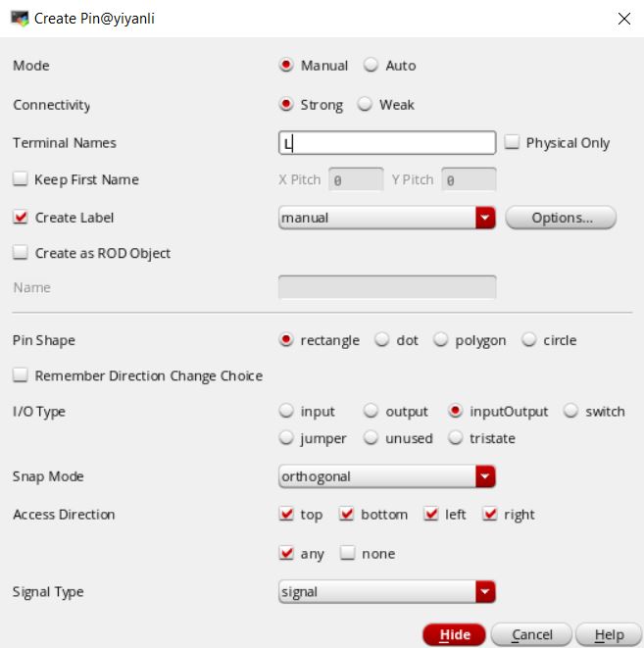This screenshot has width=644, height=648.
Task: Enable Create as ROD Object
Action: point(21,253)
